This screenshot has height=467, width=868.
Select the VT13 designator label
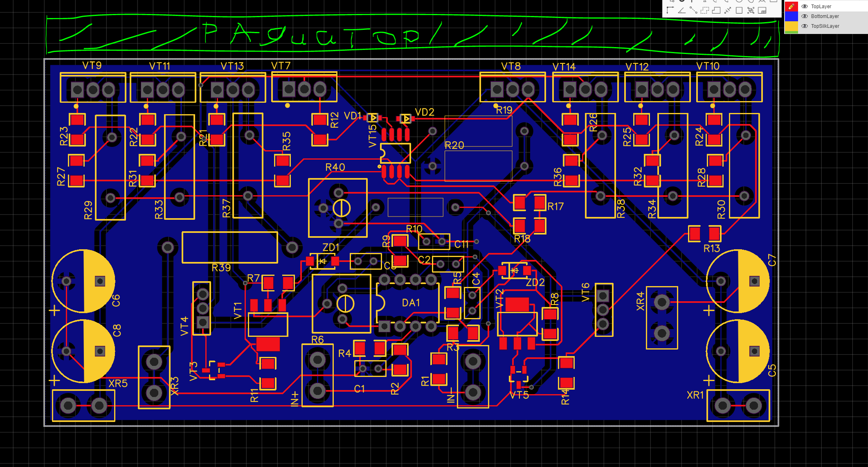click(232, 66)
